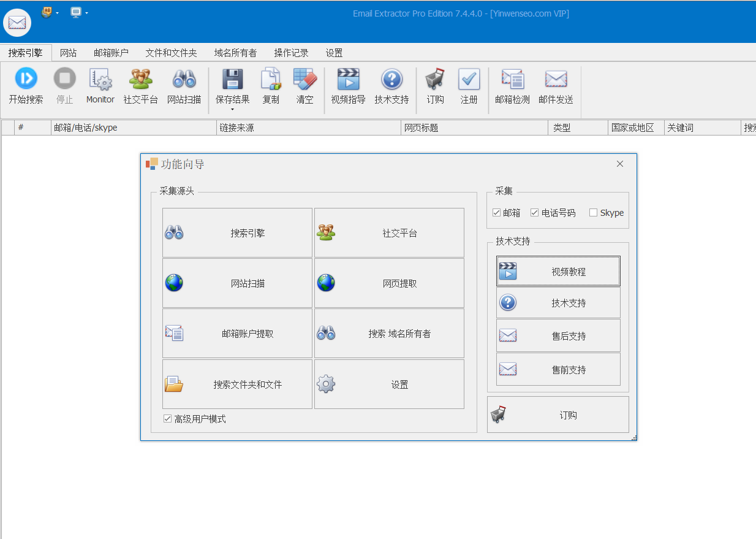Expand the 保存结果 dropdown arrow

tap(232, 110)
